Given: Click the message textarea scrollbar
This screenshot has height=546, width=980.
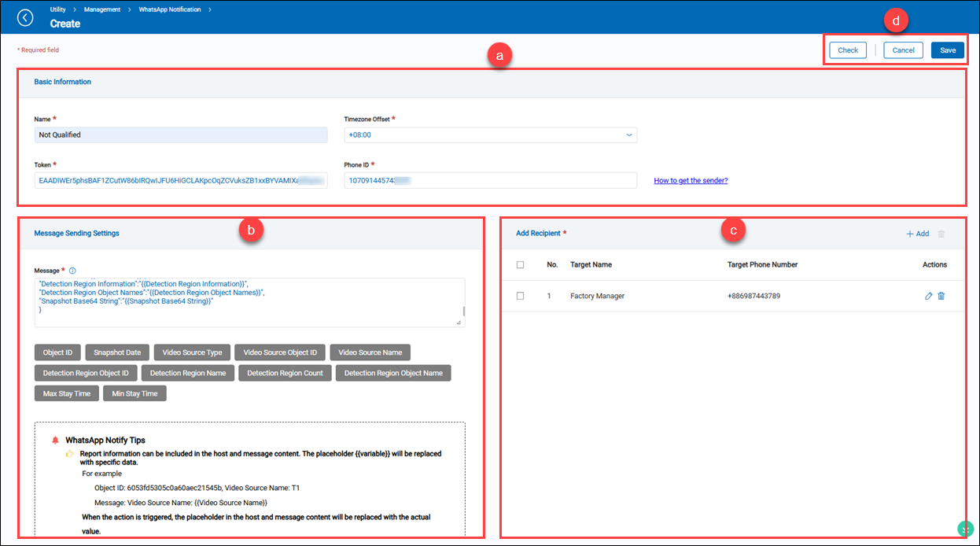Looking at the screenshot, I should click(x=463, y=310).
